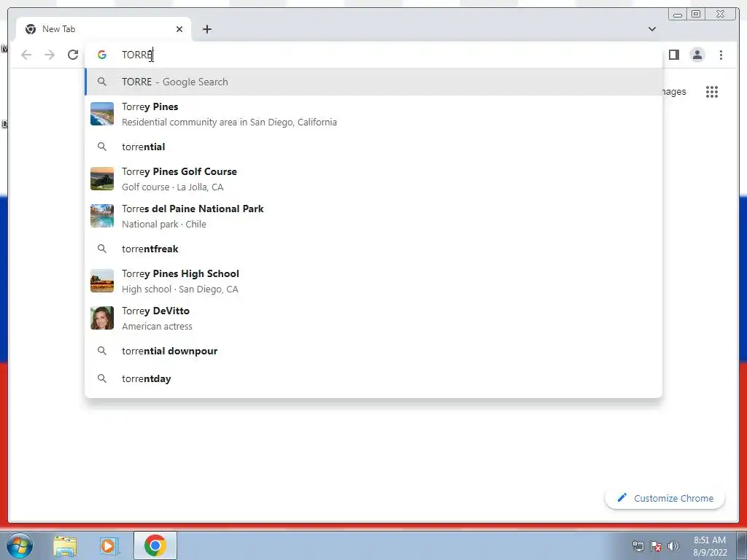Open the Action Center flag icon
Screen dimensions: 747x560
(x=656, y=546)
